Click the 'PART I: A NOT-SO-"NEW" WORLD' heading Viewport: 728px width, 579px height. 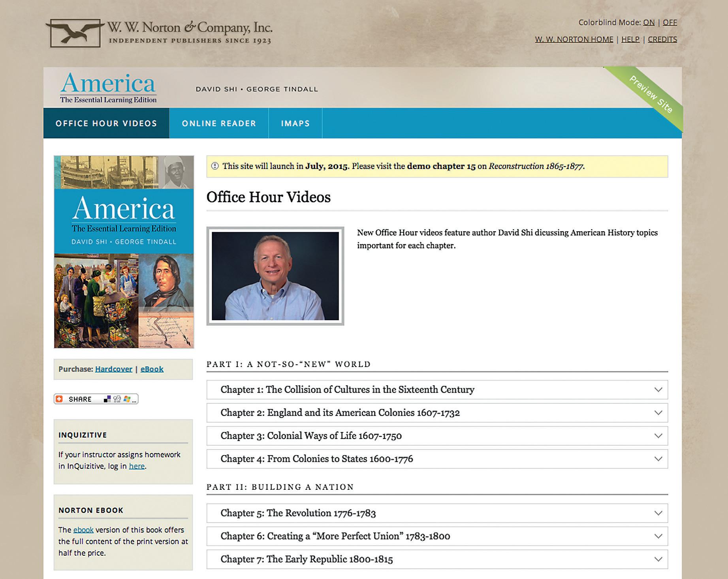pos(289,364)
